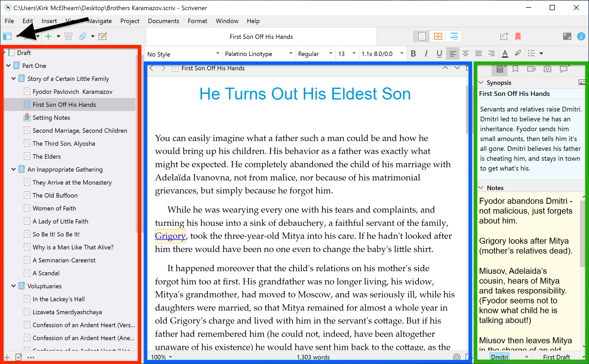Switch to Corkboard view mode
589x364 pixels.
click(x=438, y=36)
